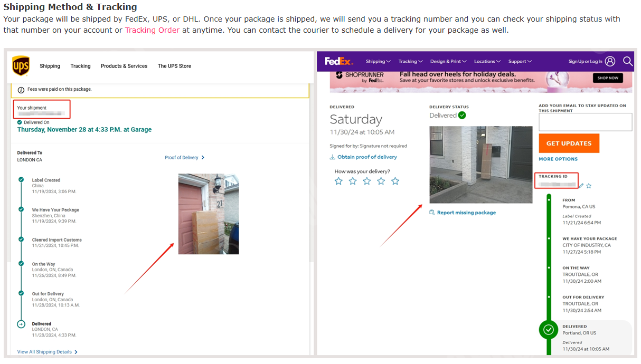This screenshot has height=364, width=641.
Task: Open UPS Products & Services menu
Action: pos(124,66)
